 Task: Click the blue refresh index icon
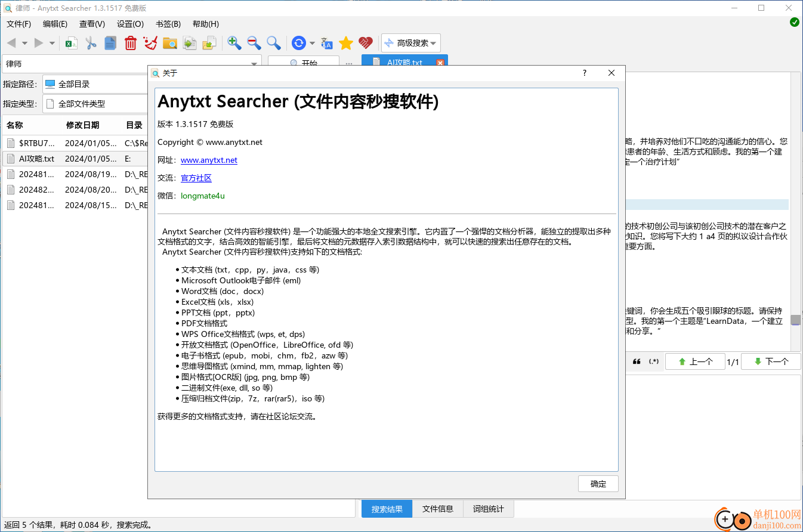[299, 43]
